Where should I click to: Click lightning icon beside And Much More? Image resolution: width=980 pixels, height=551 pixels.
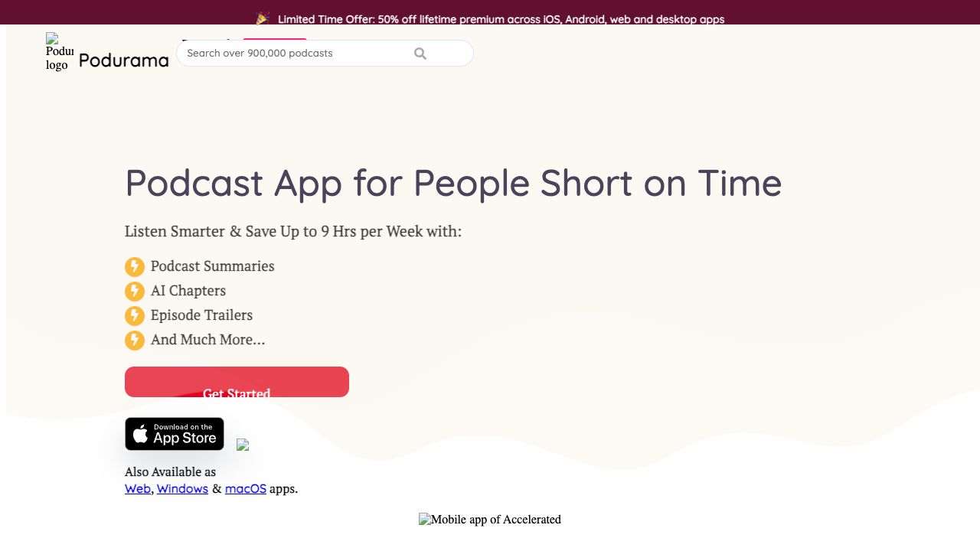tap(135, 341)
